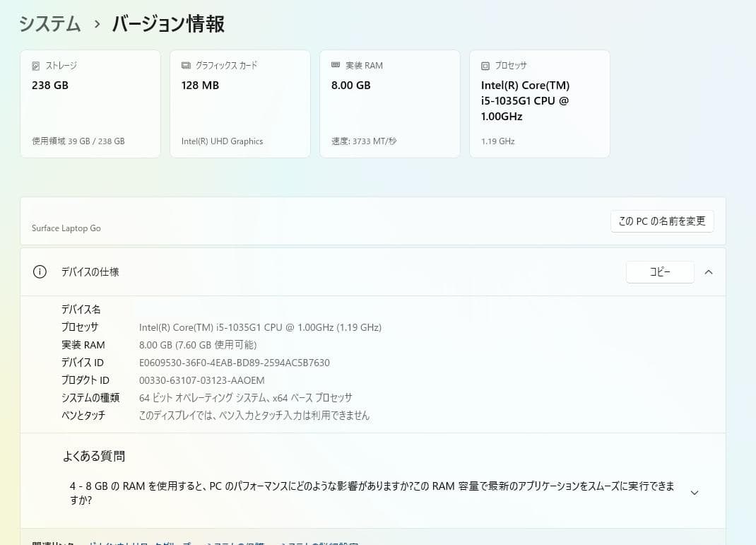This screenshot has width=756, height=545.
Task: Click the storage icon on the ストレージ card
Action: [36, 65]
